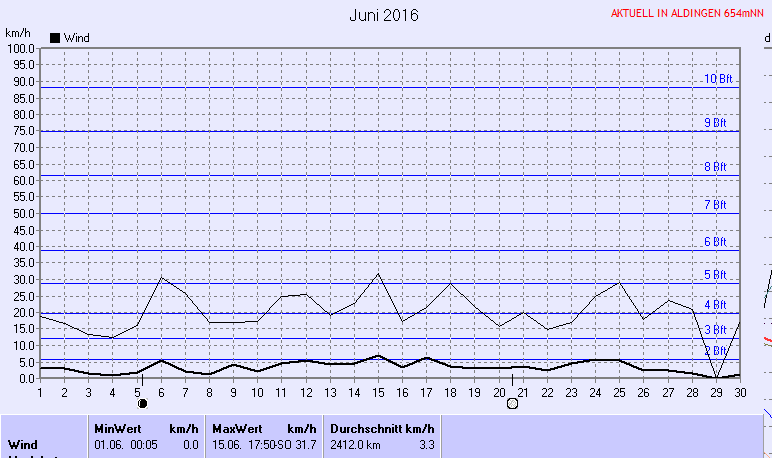Click the Juni 2016 chart title
The height and width of the screenshot is (458, 772).
tap(384, 15)
